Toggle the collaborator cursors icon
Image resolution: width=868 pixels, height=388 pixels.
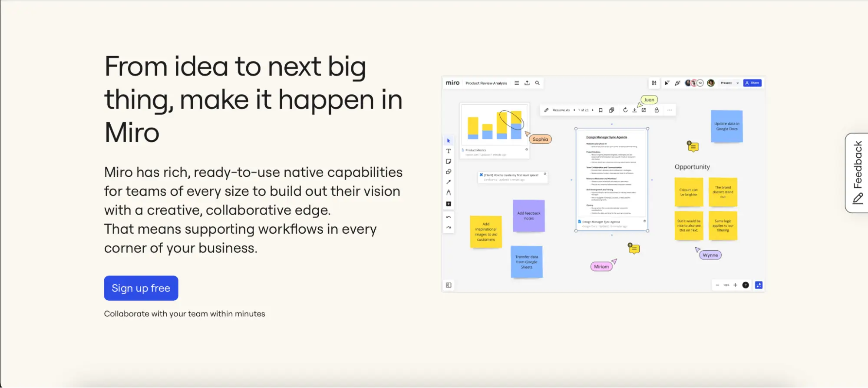point(667,83)
